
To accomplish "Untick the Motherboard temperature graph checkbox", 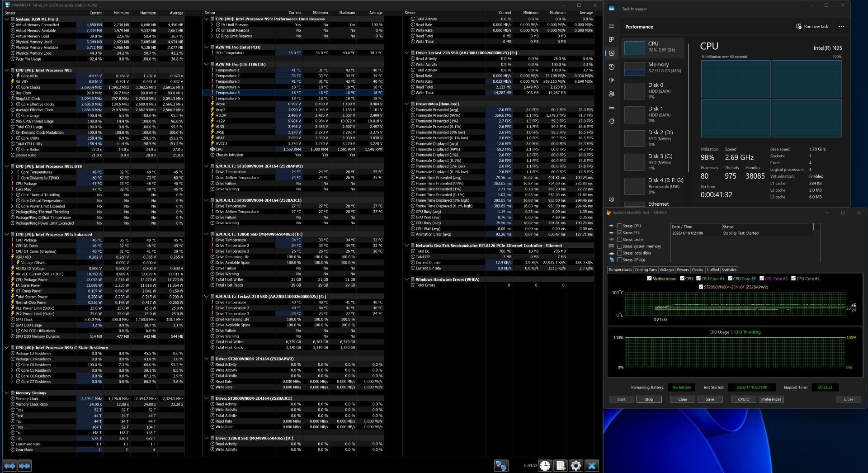I will pyautogui.click(x=650, y=279).
